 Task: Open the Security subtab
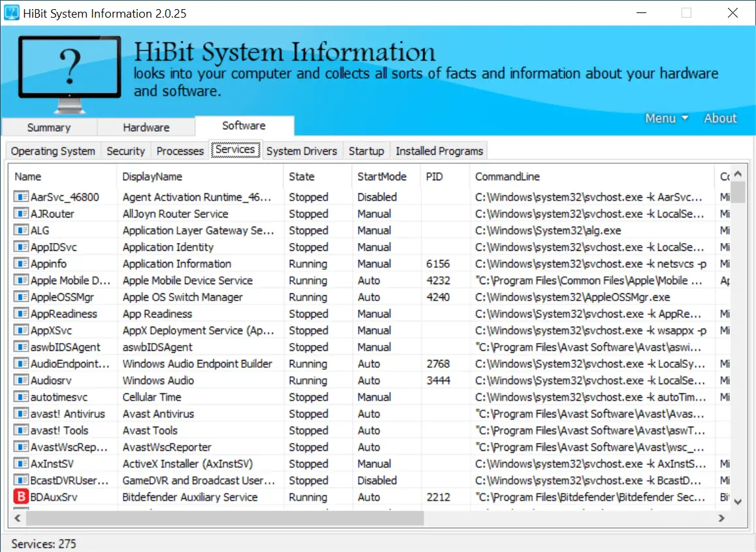(x=126, y=151)
